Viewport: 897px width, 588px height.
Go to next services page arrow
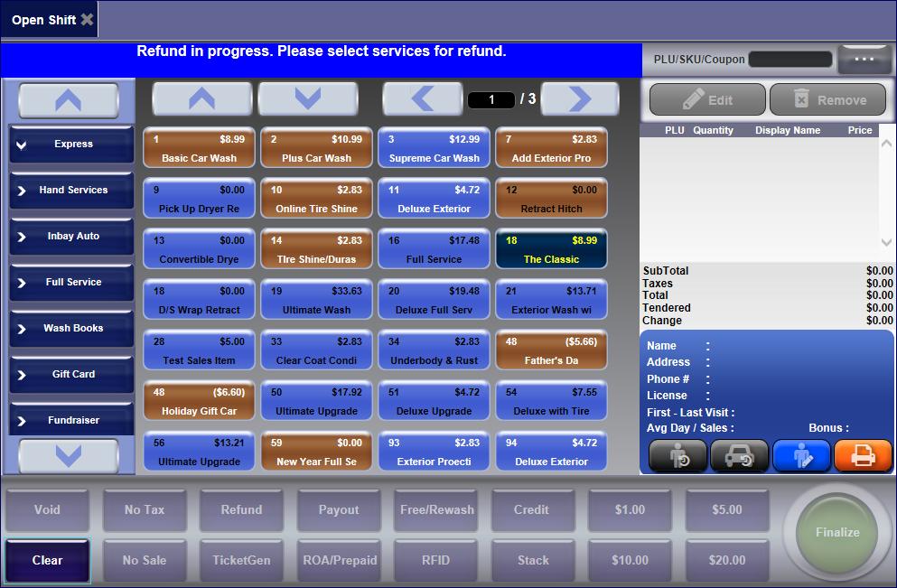pyautogui.click(x=579, y=99)
